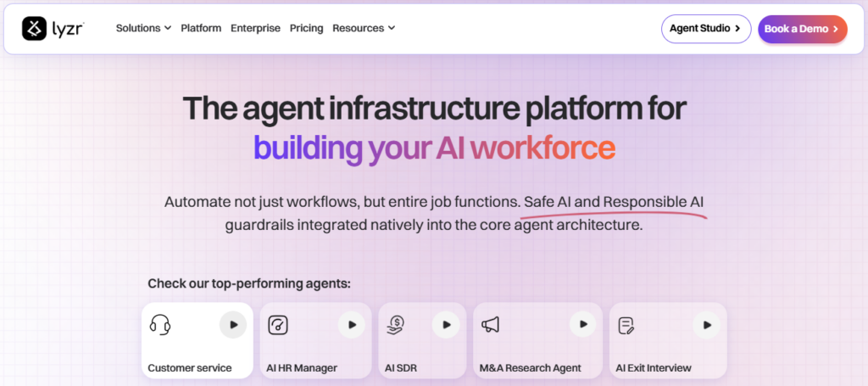Expand the Solutions dropdown menu
The height and width of the screenshot is (386, 868).
pyautogui.click(x=143, y=28)
